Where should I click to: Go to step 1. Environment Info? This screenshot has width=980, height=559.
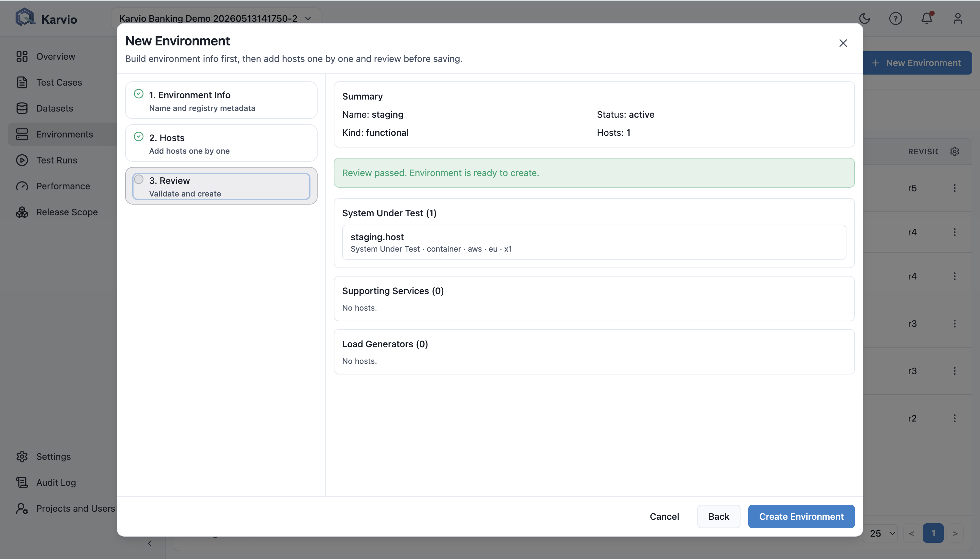click(221, 100)
